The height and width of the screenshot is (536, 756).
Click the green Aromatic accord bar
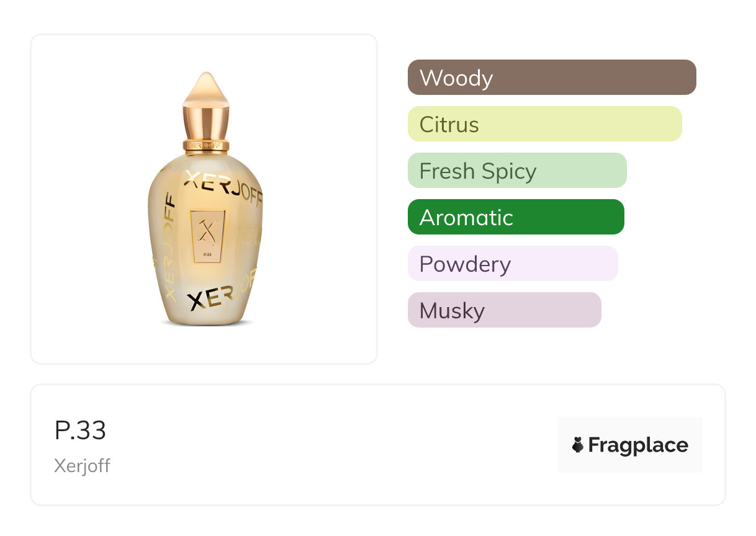click(515, 217)
